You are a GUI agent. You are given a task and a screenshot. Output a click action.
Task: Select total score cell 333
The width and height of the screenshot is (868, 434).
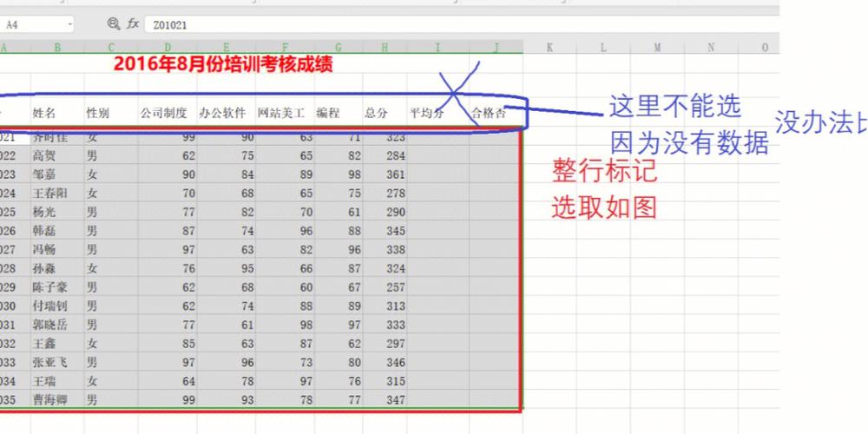385,325
